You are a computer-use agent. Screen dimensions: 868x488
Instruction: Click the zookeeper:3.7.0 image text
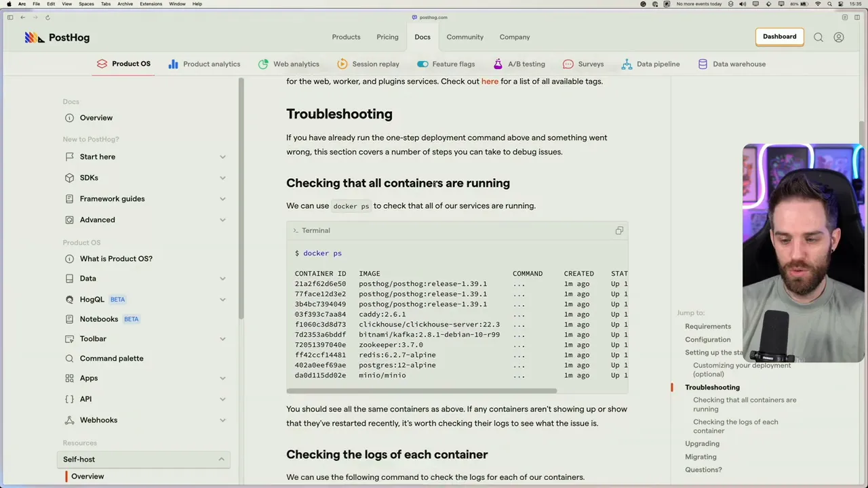click(x=391, y=345)
